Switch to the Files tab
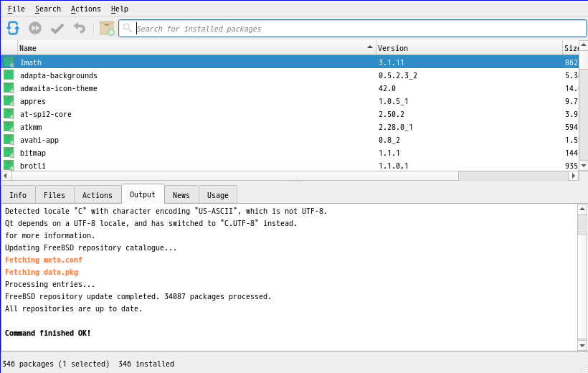The width and height of the screenshot is (588, 373). coord(54,195)
